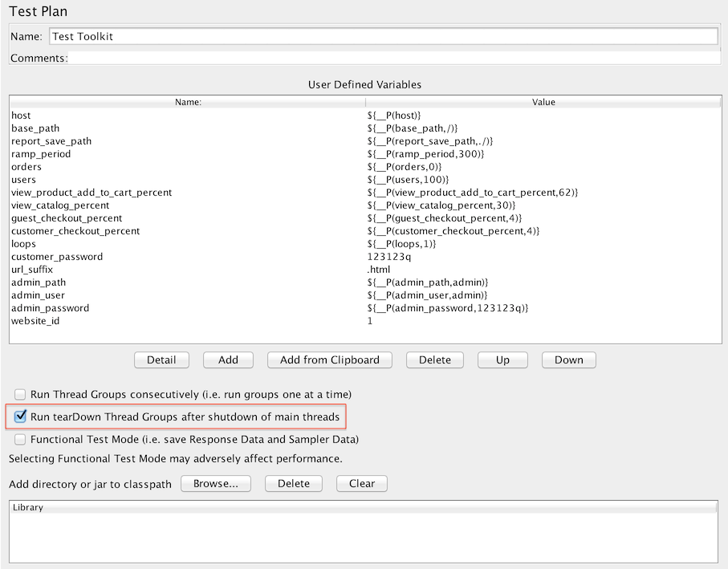Select the customer_password value cell 123123q

(383, 257)
